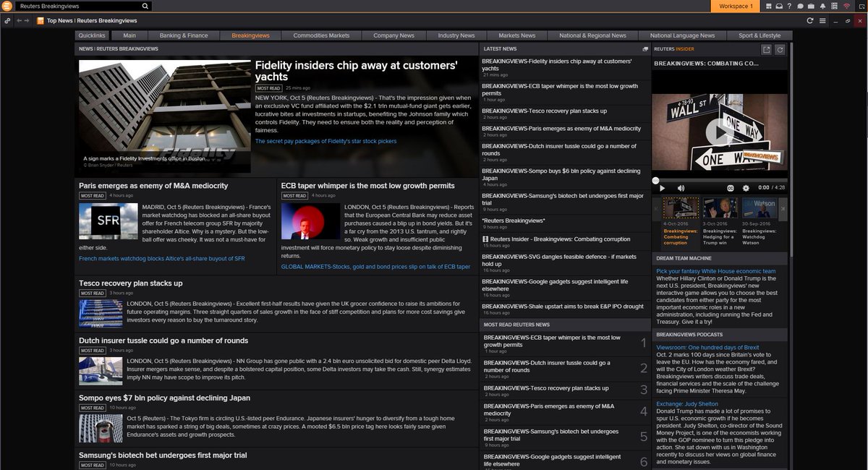Open Sompo eyes $7 bln policy headline
868x470 pixels.
click(x=165, y=398)
